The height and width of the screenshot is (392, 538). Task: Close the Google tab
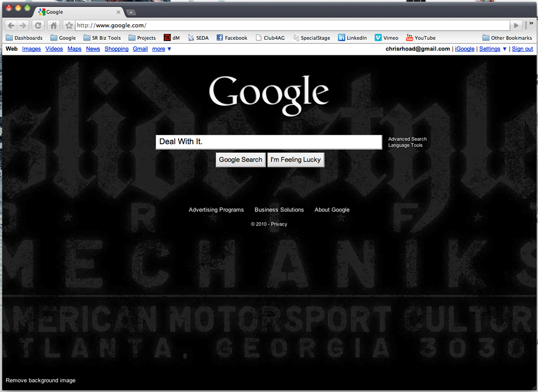118,12
